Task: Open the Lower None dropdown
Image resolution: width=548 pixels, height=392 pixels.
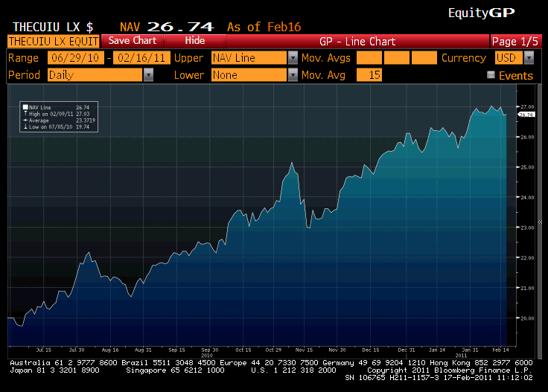Action: coord(249,74)
